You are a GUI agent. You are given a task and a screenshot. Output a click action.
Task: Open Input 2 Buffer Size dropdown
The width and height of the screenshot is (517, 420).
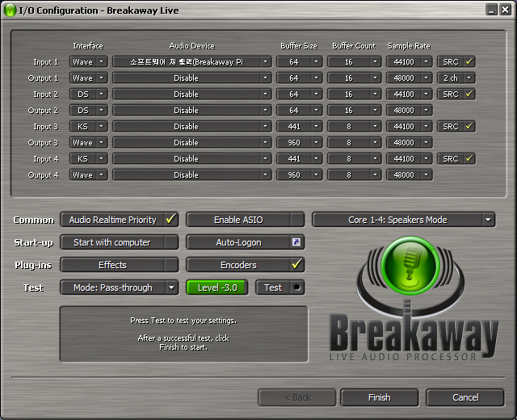tap(299, 94)
